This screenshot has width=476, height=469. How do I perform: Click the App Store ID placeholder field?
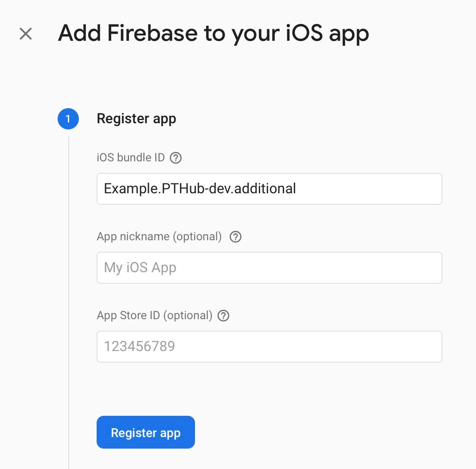pyautogui.click(x=269, y=346)
